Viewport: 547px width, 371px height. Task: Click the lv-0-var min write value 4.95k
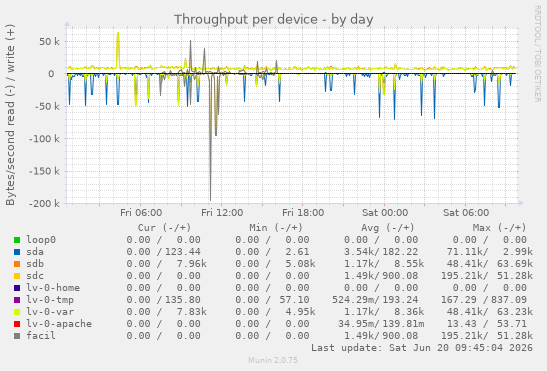[x=300, y=312]
